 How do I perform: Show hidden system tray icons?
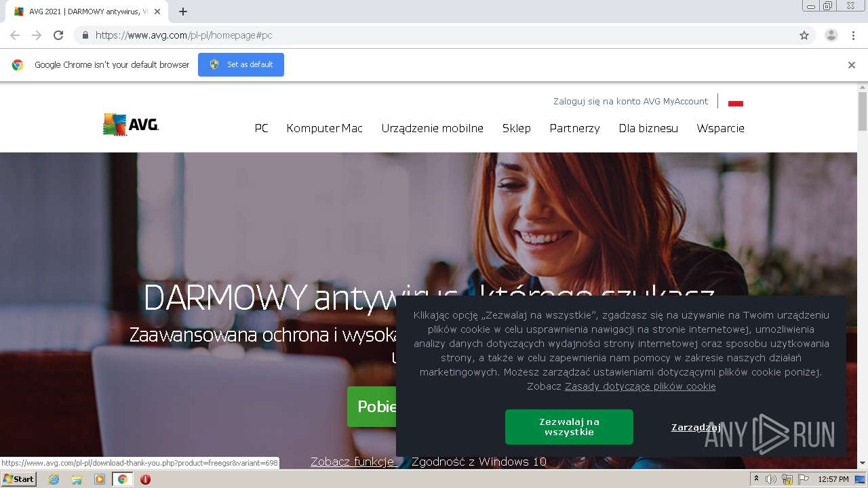tap(757, 479)
